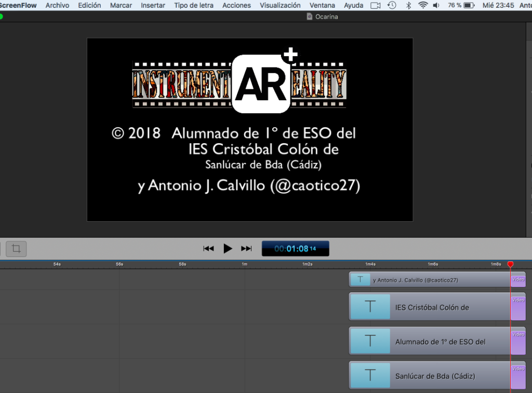The width and height of the screenshot is (532, 393).
Task: Click the T icon of the IES Cristóbal Colón clip
Action: (370, 307)
